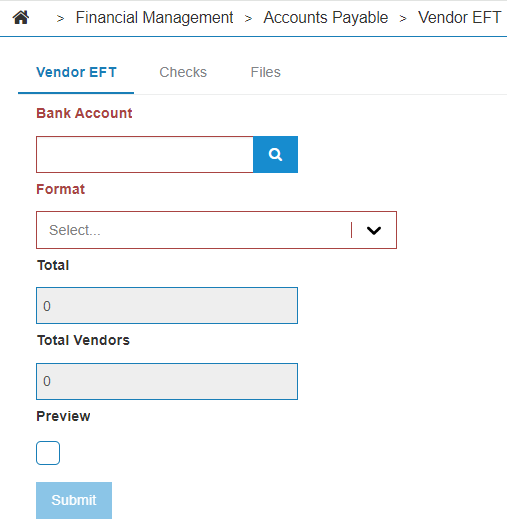The width and height of the screenshot is (507, 526).
Task: Focus the Bank Account text field
Action: (145, 155)
